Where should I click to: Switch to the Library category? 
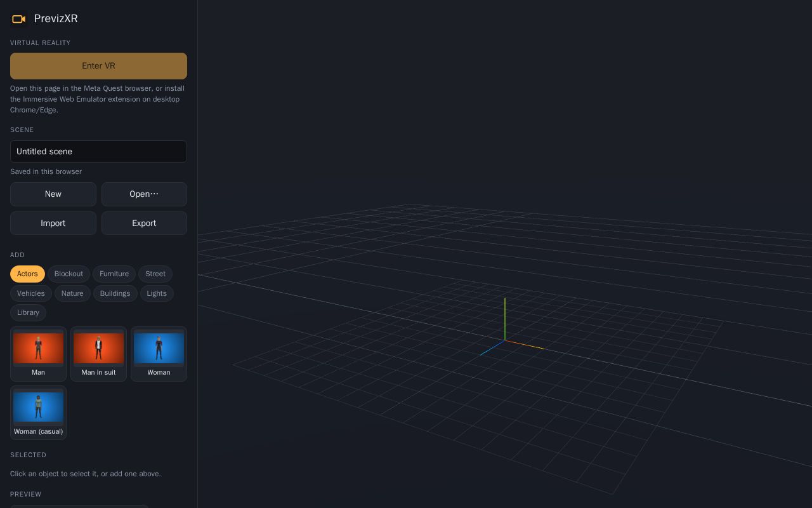click(x=28, y=312)
